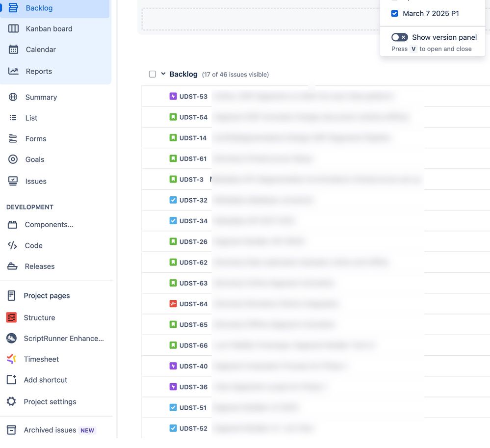Image resolution: width=490 pixels, height=448 pixels.
Task: Uncheck the March 7 2025 P1 checkbox
Action: [395, 13]
